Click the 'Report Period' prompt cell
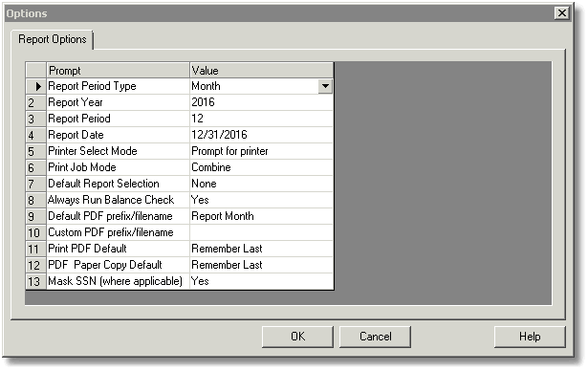Screen dimensions: 588x371 pyautogui.click(x=119, y=119)
